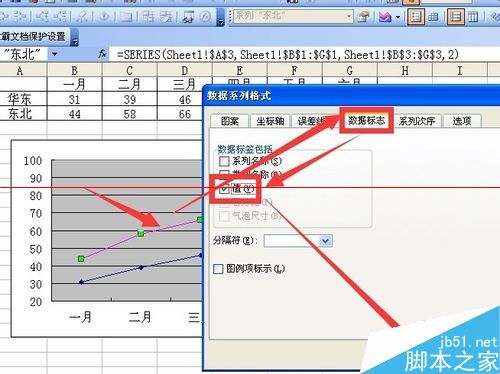This screenshot has width=500, height=374.
Task: Select column header I
Action: (460, 70)
